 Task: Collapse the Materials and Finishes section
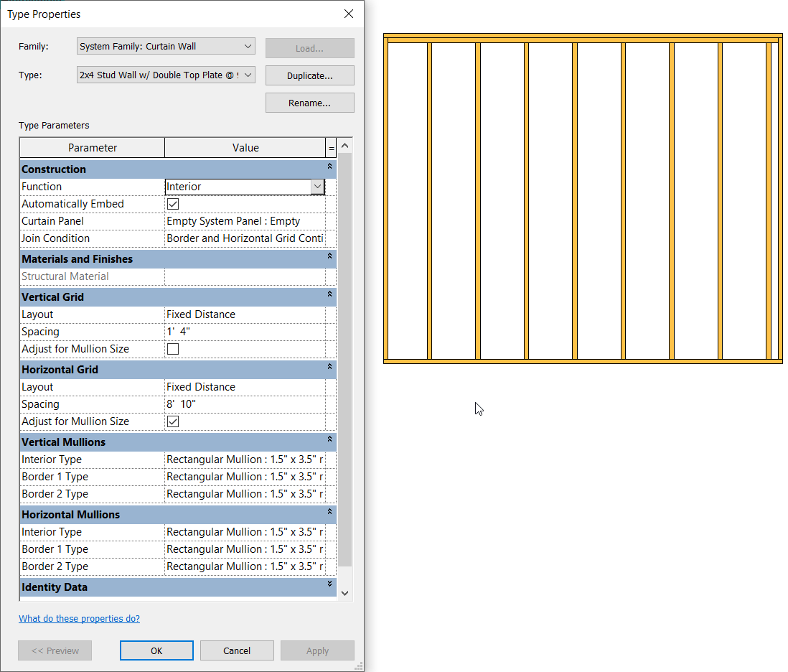tap(329, 258)
